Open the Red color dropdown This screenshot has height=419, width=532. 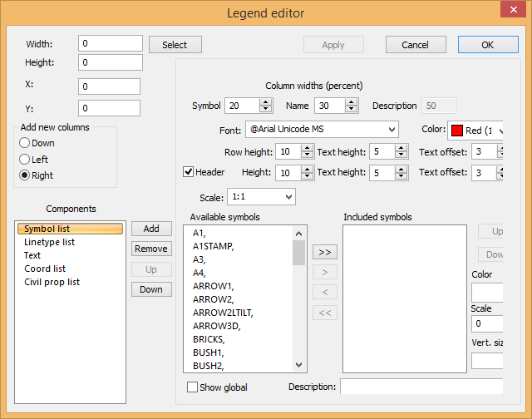tap(500, 131)
